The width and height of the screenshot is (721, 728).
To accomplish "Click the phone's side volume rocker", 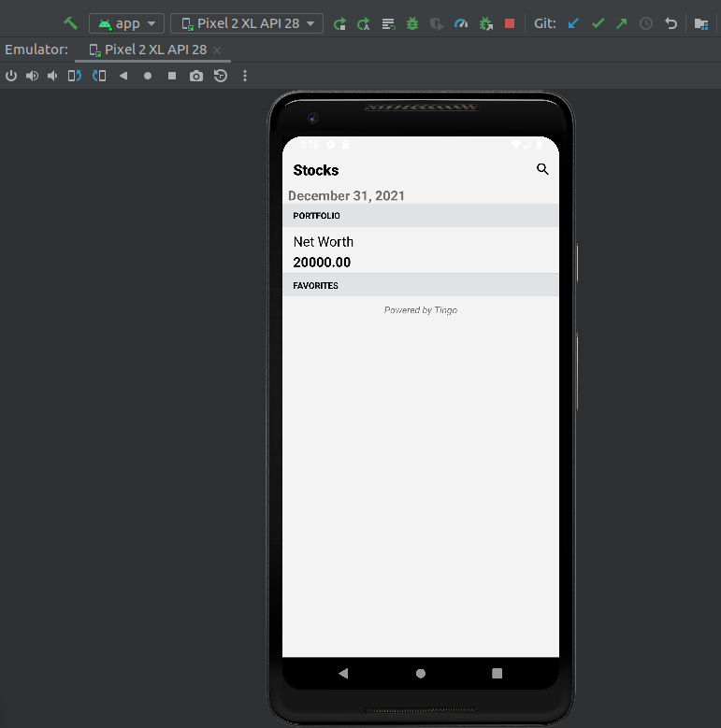I will tap(577, 371).
